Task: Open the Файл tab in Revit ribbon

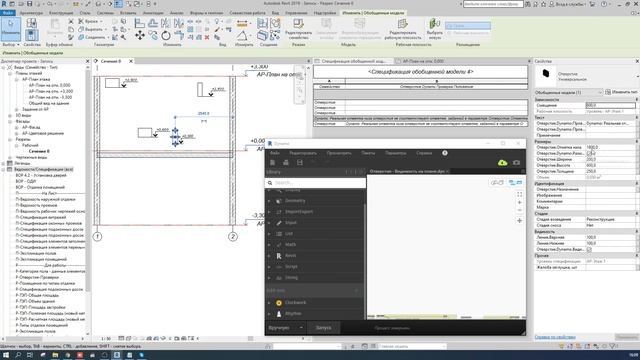Action: [8, 13]
